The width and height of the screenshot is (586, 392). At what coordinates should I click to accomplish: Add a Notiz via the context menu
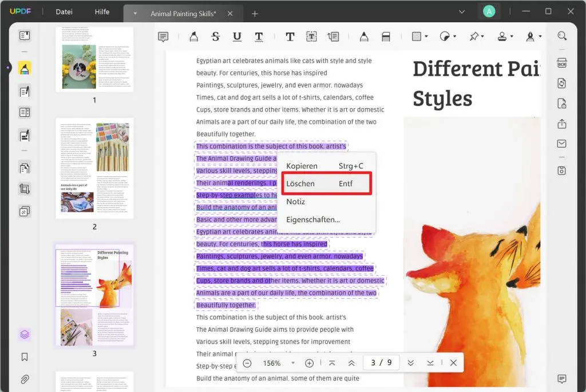click(x=296, y=201)
